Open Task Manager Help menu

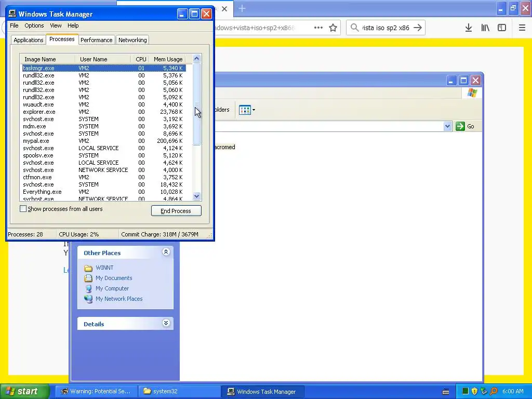click(x=73, y=25)
